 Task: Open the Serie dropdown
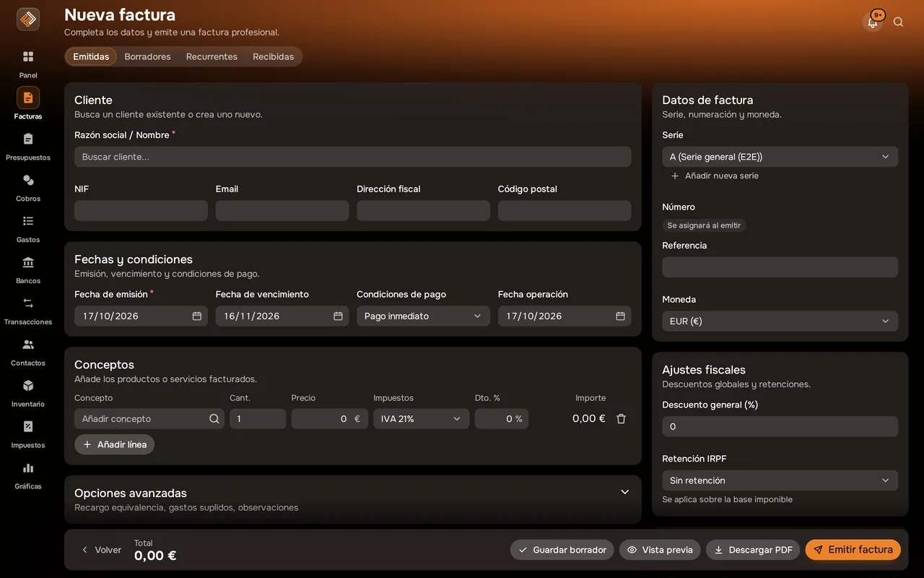[x=780, y=157]
